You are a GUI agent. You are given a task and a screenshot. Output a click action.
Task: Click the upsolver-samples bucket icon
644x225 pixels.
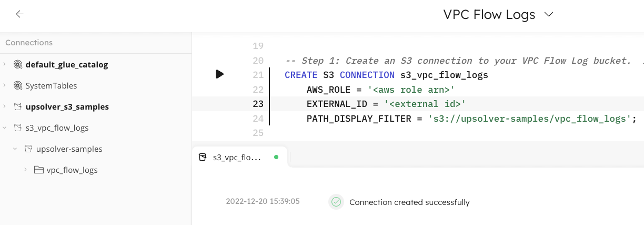28,149
